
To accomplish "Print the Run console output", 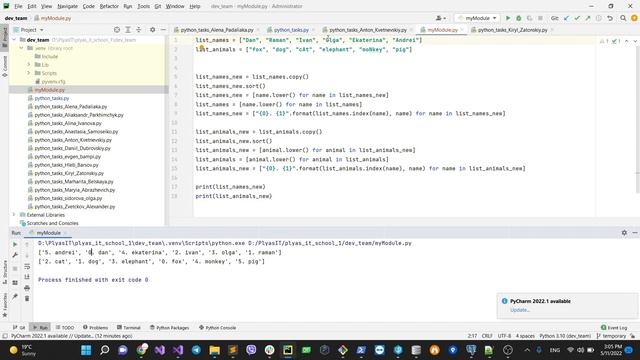I will (27, 288).
